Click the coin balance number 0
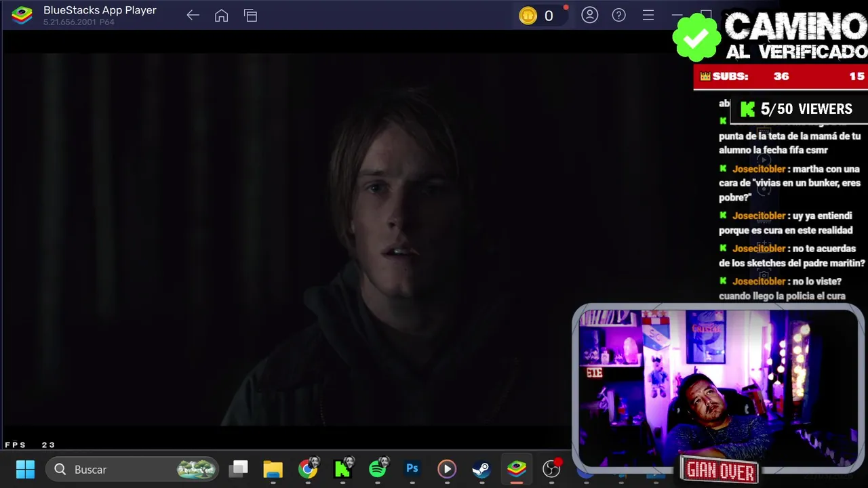868x488 pixels. [549, 16]
